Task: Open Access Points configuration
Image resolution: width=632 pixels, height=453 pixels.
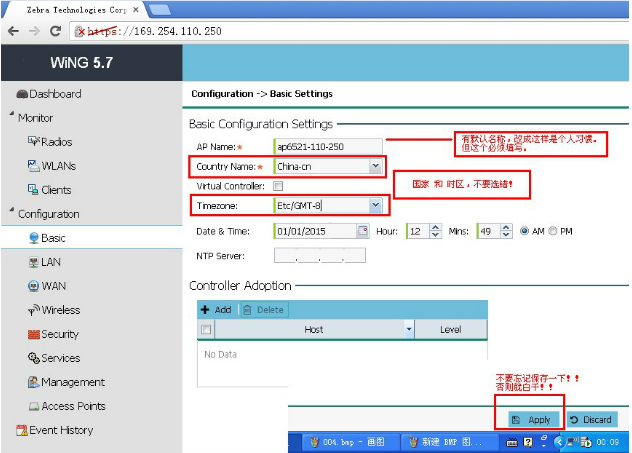Action: [x=67, y=406]
